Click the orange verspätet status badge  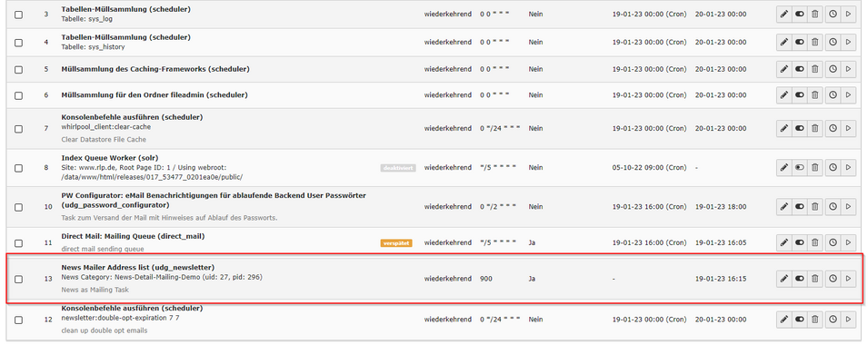[395, 242]
